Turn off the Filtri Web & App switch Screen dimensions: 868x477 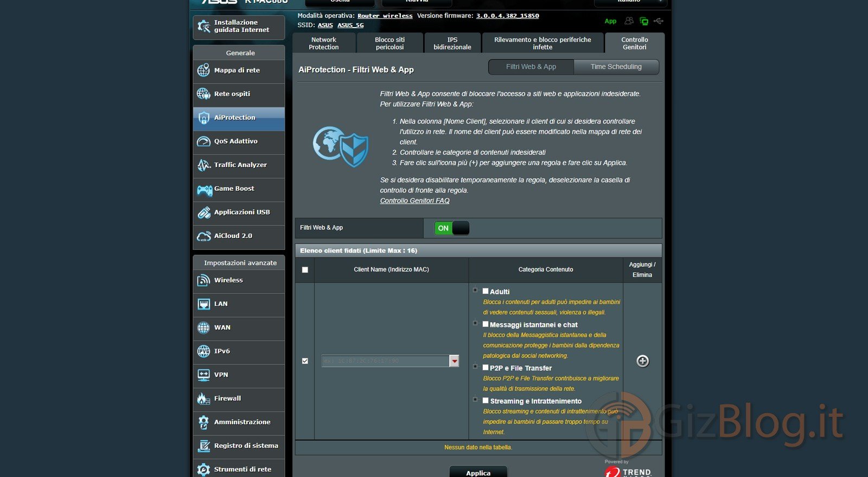tap(452, 228)
